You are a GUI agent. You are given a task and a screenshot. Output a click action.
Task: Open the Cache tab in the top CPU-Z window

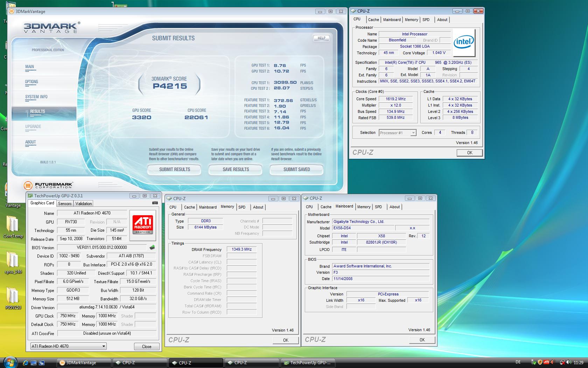click(373, 20)
